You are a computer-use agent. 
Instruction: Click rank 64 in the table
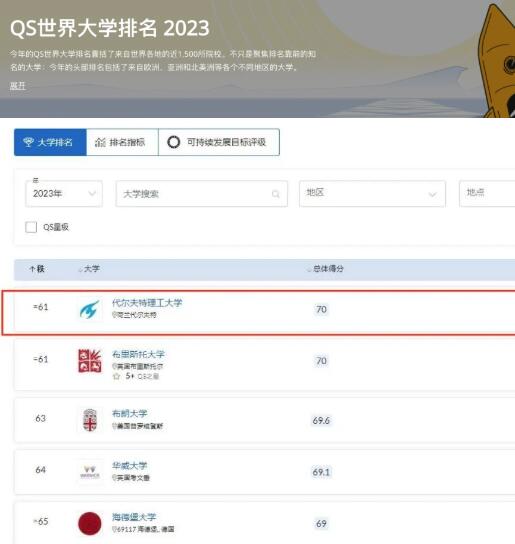tap(41, 470)
